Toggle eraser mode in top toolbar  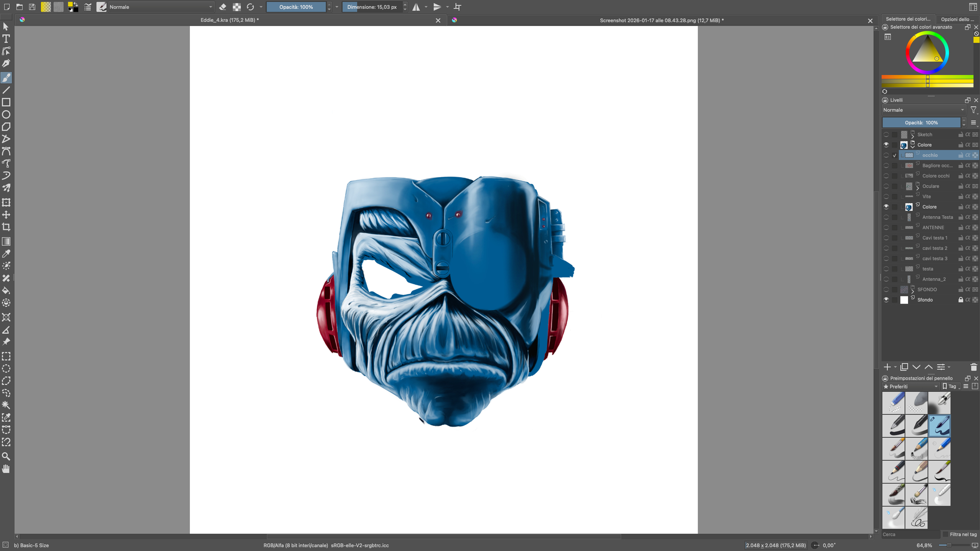(223, 7)
